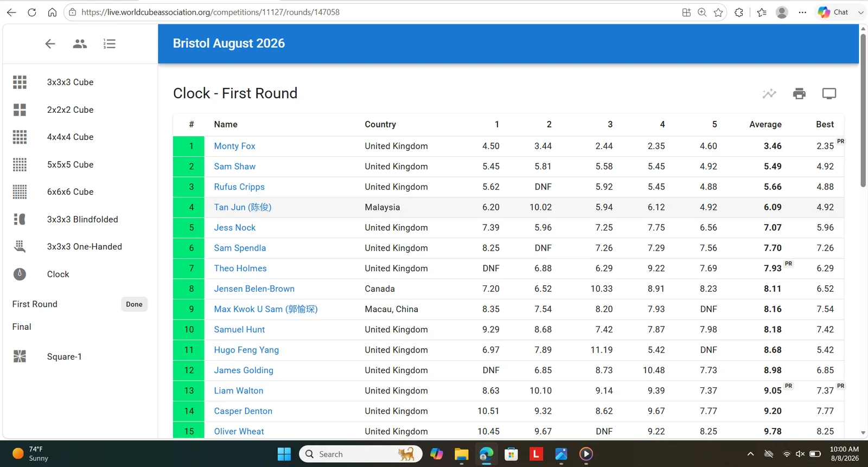868x467 pixels.
Task: View Jess Nock's results
Action: [x=234, y=228]
